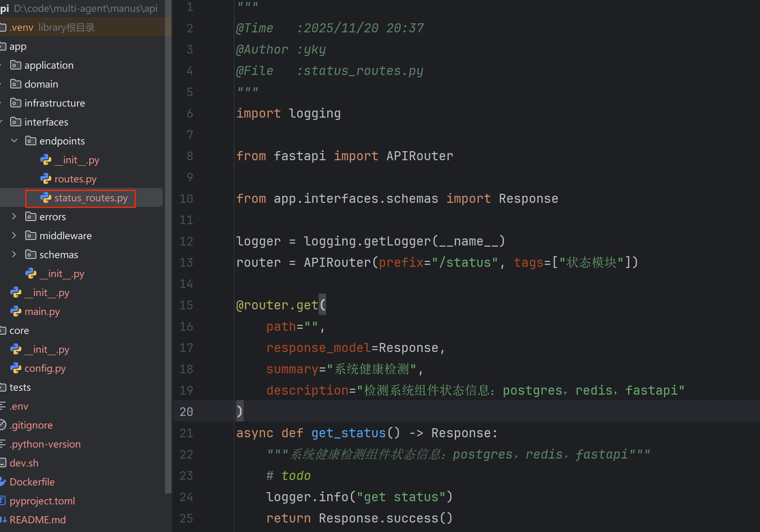Viewport: 760px width, 532px height.
Task: Expand the errors folder
Action: click(14, 217)
